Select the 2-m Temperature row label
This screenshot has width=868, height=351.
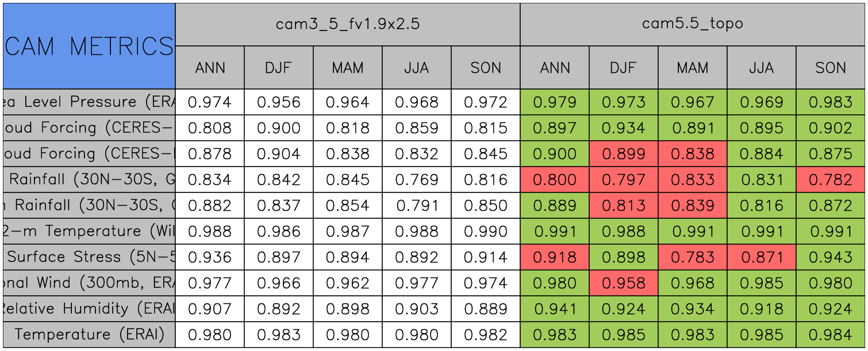pyautogui.click(x=89, y=231)
